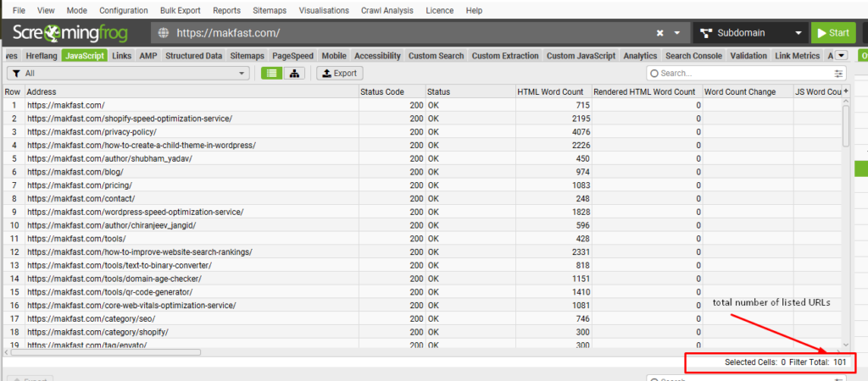Switch to the Accessibility tab
This screenshot has width=868, height=381.
[x=377, y=55]
